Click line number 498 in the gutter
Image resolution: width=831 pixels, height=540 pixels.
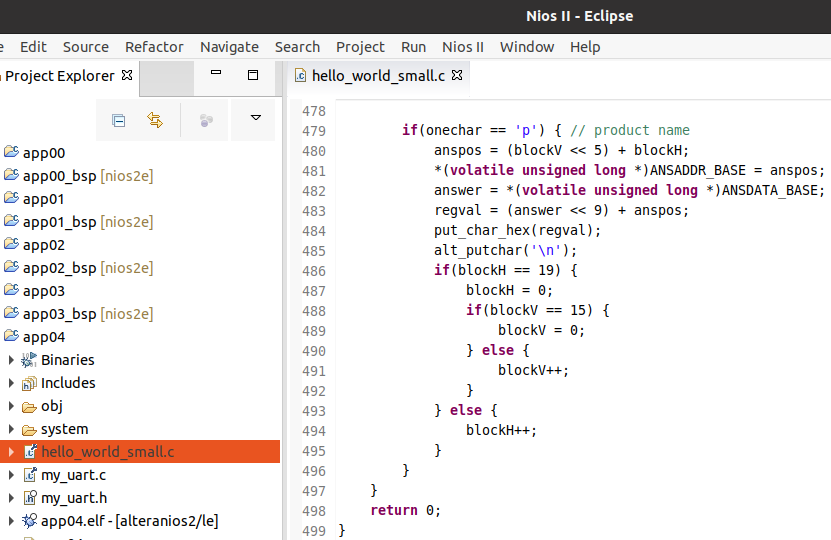(x=314, y=511)
